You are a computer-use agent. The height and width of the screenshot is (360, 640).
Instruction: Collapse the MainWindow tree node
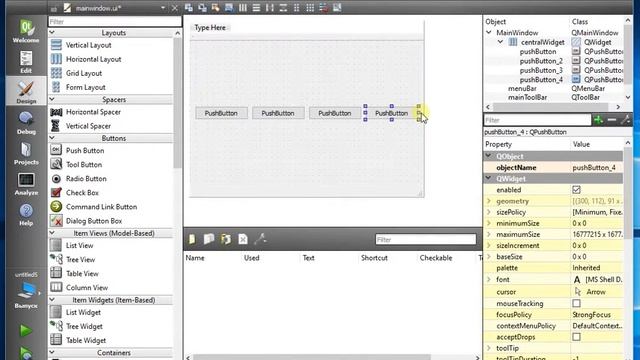tap(489, 32)
